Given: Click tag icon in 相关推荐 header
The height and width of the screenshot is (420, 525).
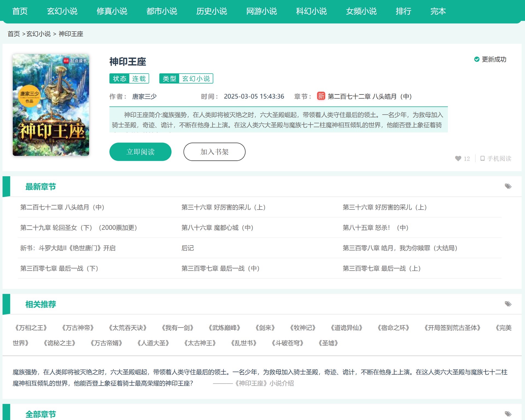Looking at the screenshot, I should pos(508,304).
